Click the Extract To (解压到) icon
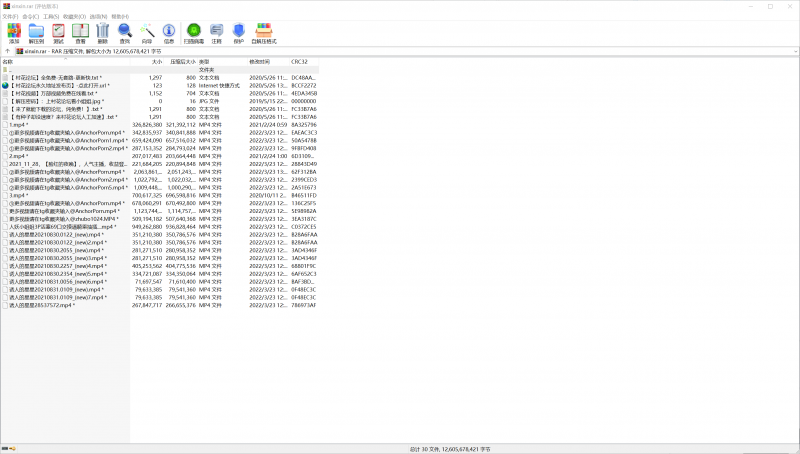 click(x=36, y=32)
